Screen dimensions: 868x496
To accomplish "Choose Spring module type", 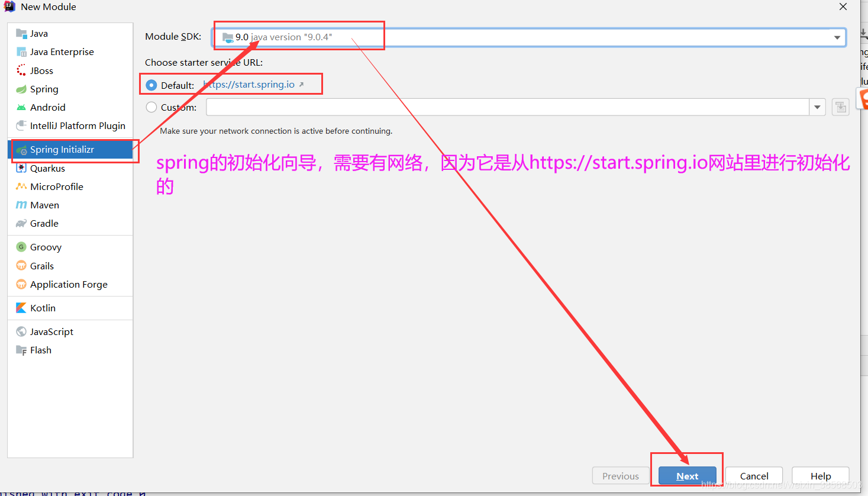I will point(70,89).
